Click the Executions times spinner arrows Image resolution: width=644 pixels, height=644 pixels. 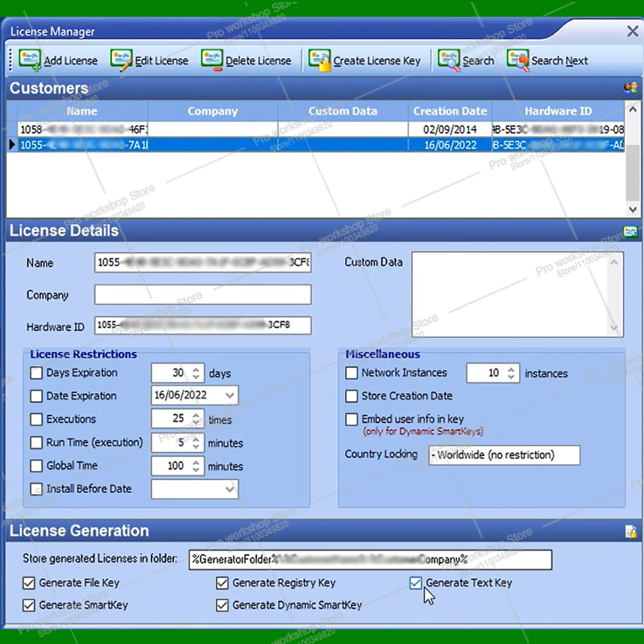tap(196, 419)
